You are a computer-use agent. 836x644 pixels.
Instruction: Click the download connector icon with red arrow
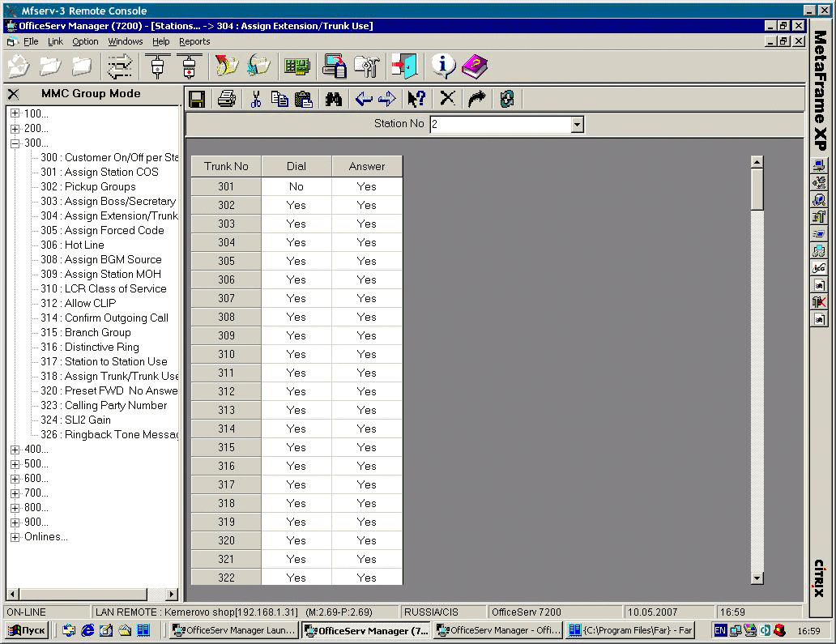pos(189,66)
